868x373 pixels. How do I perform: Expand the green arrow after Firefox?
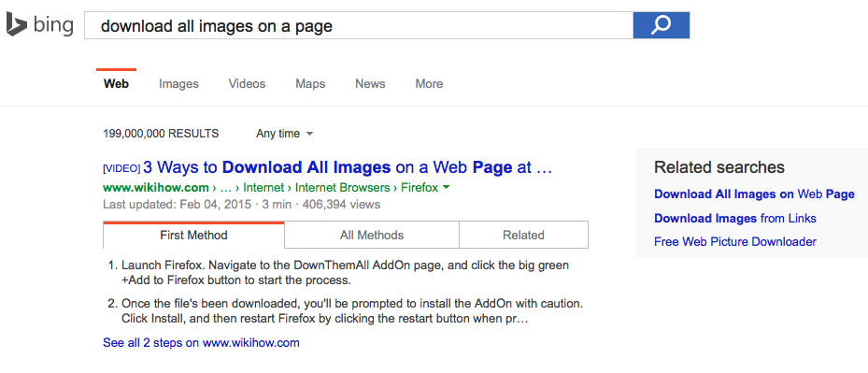tap(447, 187)
